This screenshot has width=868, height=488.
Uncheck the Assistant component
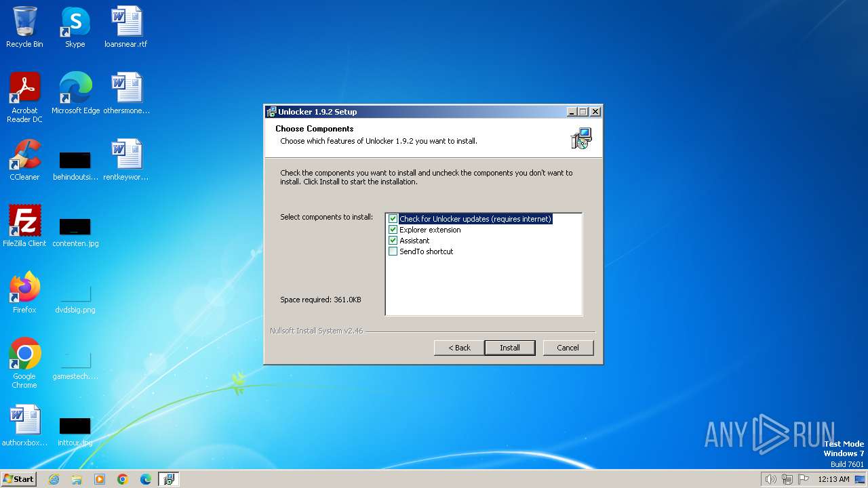tap(393, 241)
